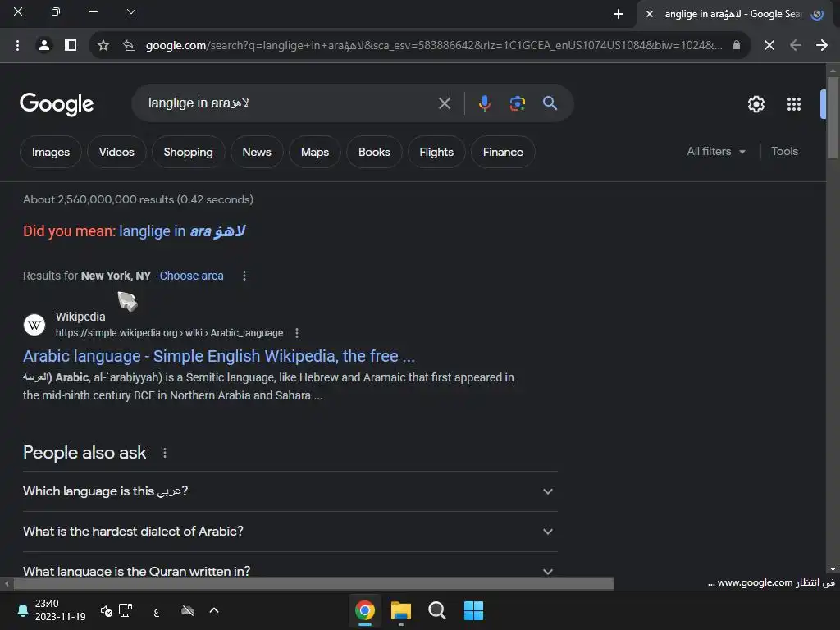Screen dimensions: 840x630
Task: Click the share page icon in address bar
Action: (129, 46)
